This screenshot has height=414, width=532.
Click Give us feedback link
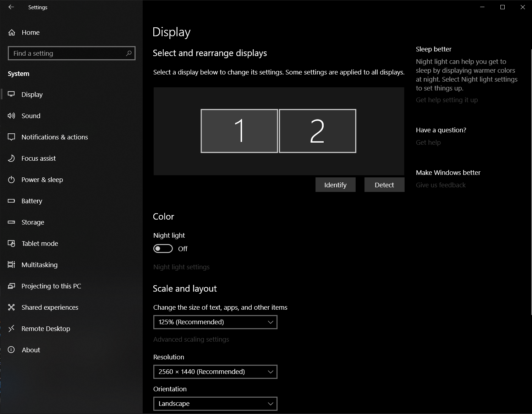click(x=441, y=185)
